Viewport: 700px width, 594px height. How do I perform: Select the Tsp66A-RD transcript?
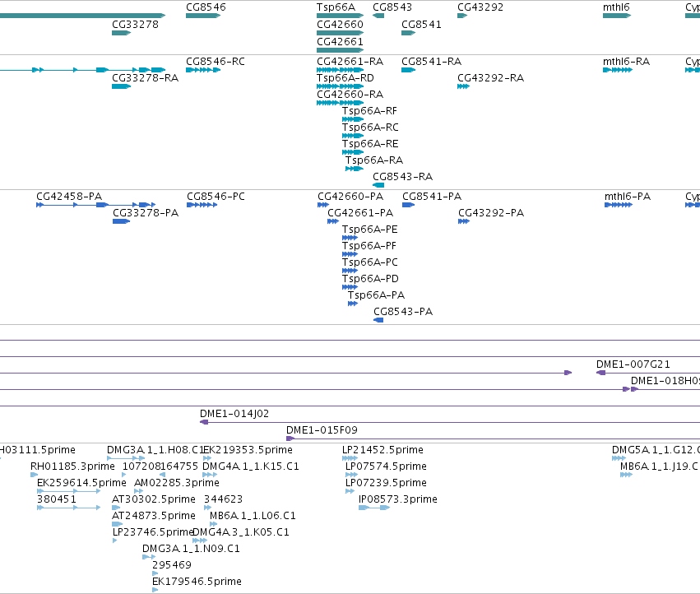click(x=345, y=77)
